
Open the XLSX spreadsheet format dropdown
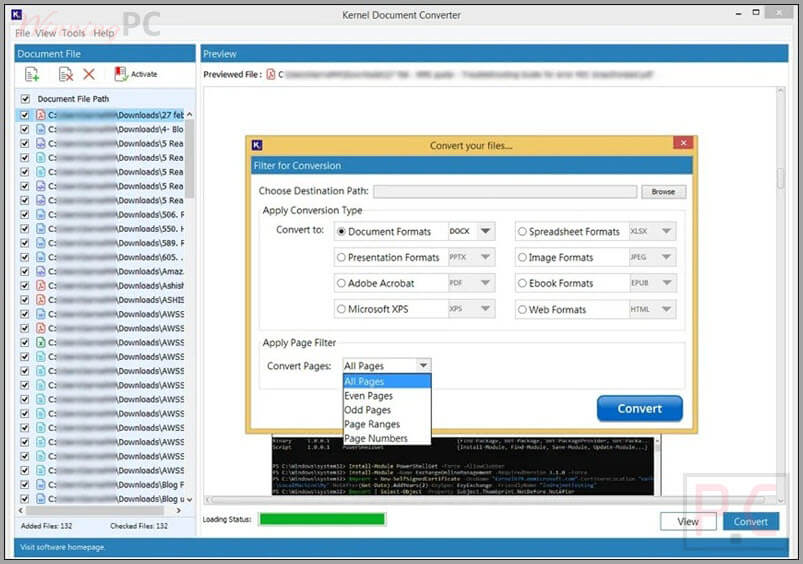[666, 231]
